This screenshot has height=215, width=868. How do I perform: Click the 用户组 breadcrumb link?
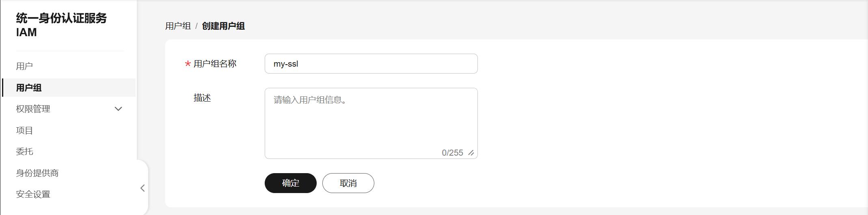[x=178, y=26]
